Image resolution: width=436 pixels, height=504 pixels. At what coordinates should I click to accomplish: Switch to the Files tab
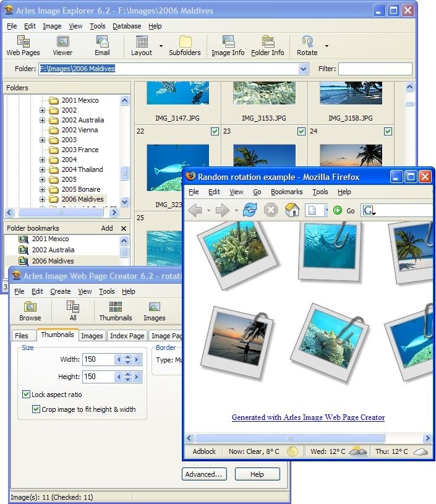(22, 336)
